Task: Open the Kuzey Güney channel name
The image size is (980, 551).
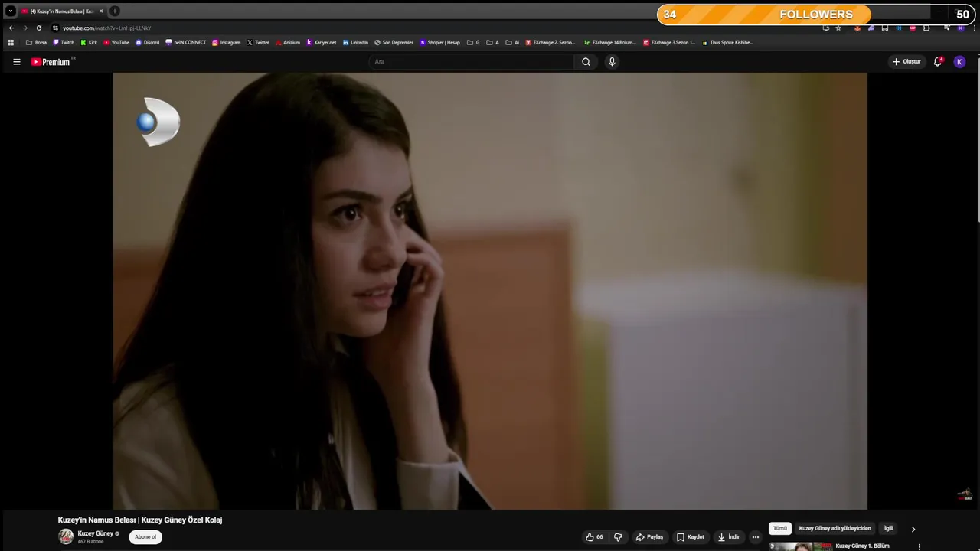Action: point(96,533)
